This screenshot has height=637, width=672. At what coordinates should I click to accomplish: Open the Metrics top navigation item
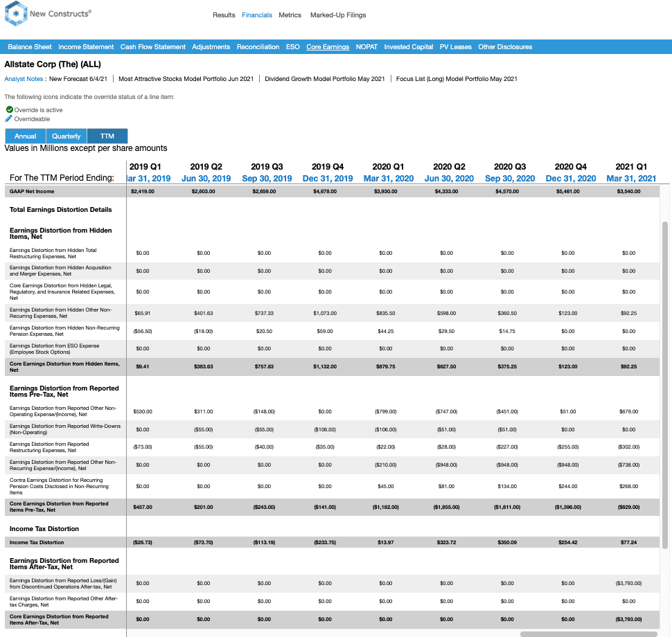290,15
